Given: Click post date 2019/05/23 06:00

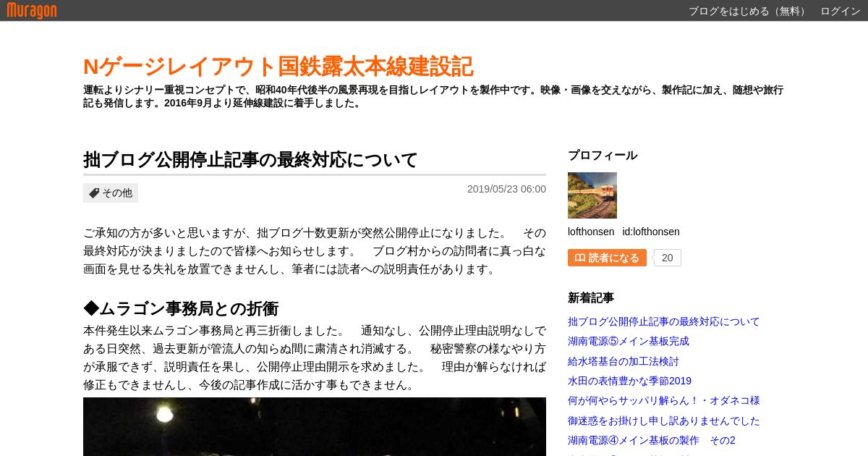Looking at the screenshot, I should click(506, 189).
